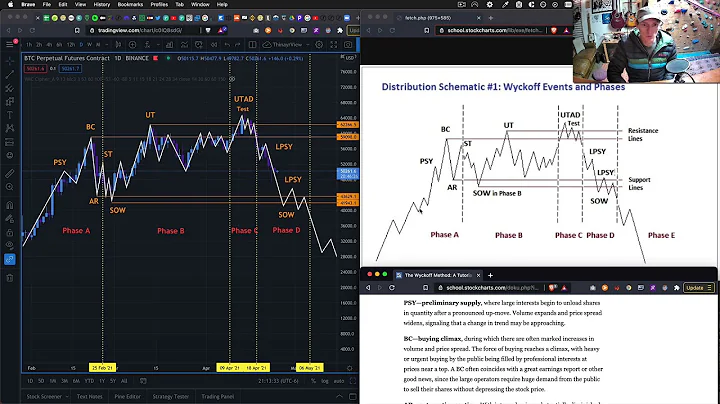
Task: Expand the timeframe dropdown arrow
Action: point(106,45)
